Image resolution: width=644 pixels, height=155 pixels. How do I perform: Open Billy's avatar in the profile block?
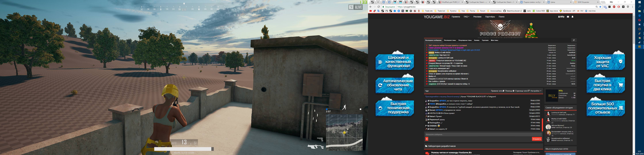(x=552, y=96)
